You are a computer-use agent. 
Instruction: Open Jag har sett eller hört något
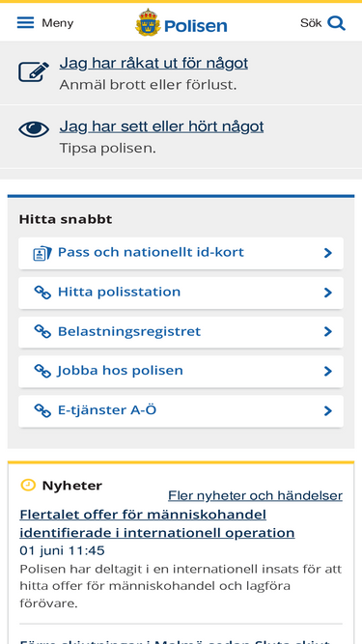click(x=162, y=126)
